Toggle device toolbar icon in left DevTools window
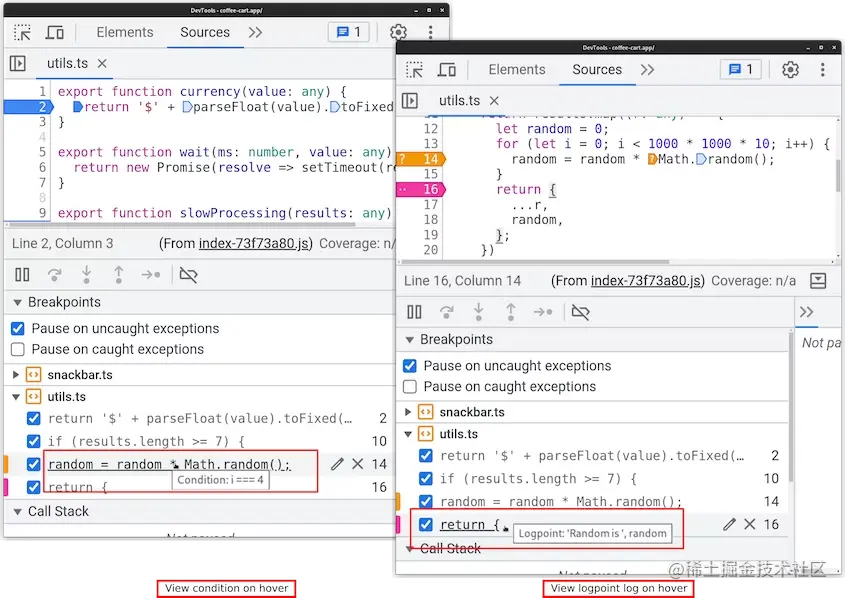 click(x=54, y=32)
